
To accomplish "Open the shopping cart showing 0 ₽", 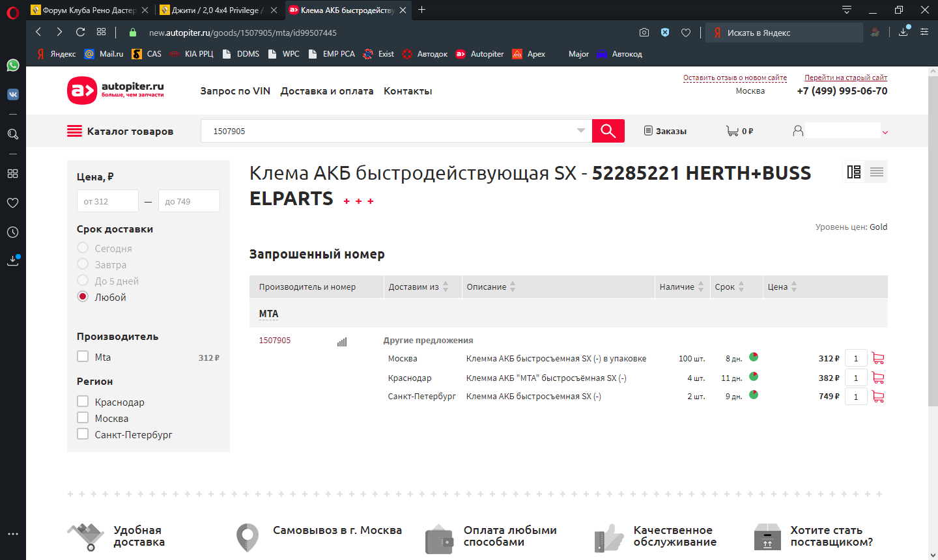I will (739, 131).
